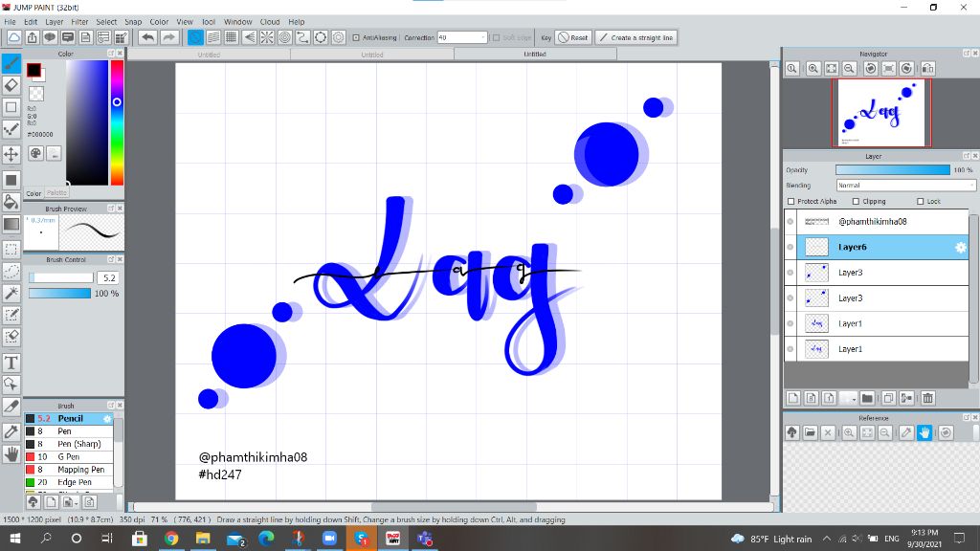The image size is (980, 551).
Task: Open the Cloud menu
Action: pyautogui.click(x=270, y=22)
